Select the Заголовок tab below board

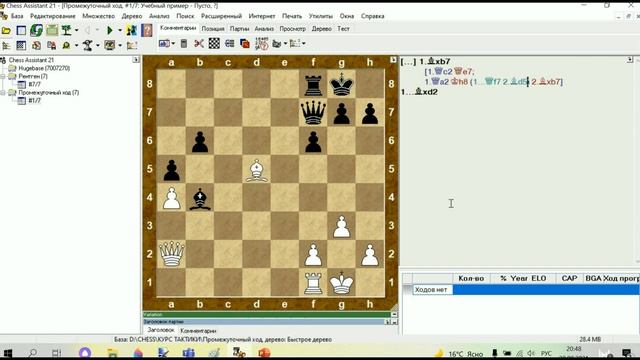pyautogui.click(x=160, y=330)
